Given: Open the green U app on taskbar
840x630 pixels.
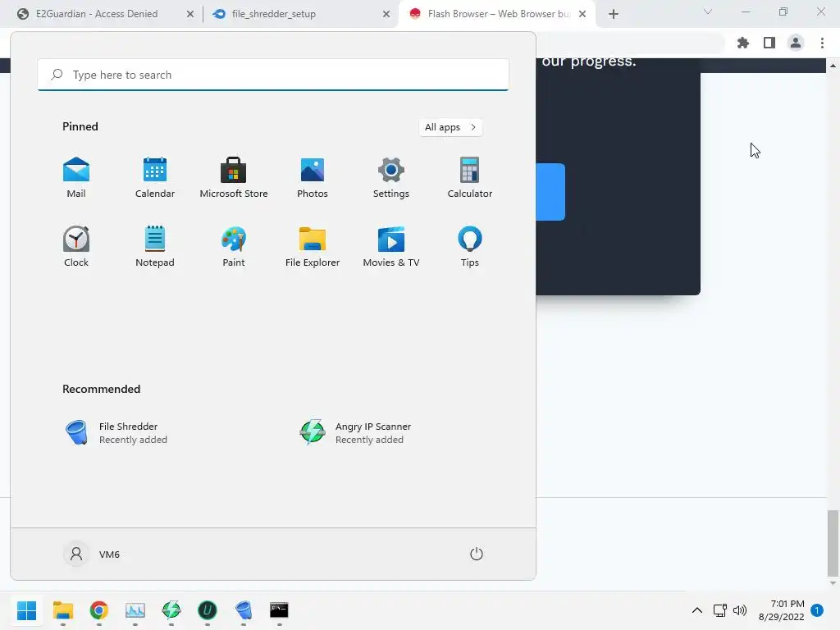Looking at the screenshot, I should 208,610.
